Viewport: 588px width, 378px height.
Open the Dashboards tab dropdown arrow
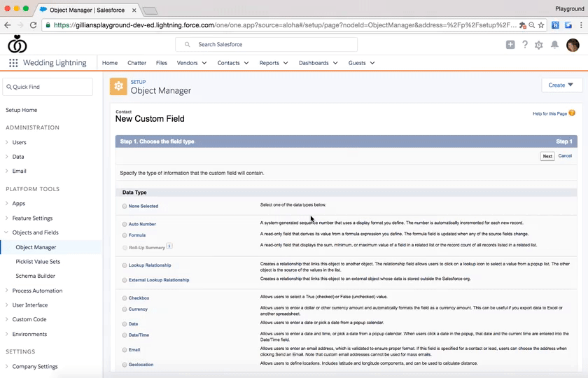click(335, 63)
